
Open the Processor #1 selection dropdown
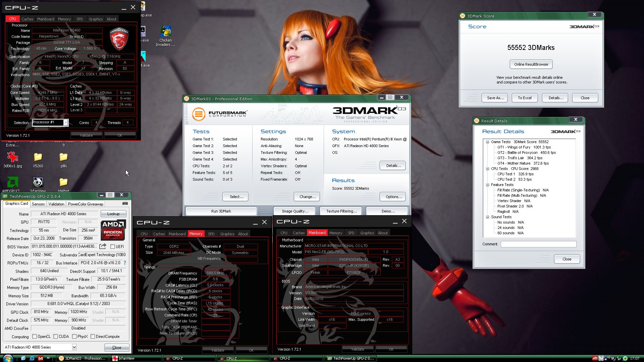(66, 123)
